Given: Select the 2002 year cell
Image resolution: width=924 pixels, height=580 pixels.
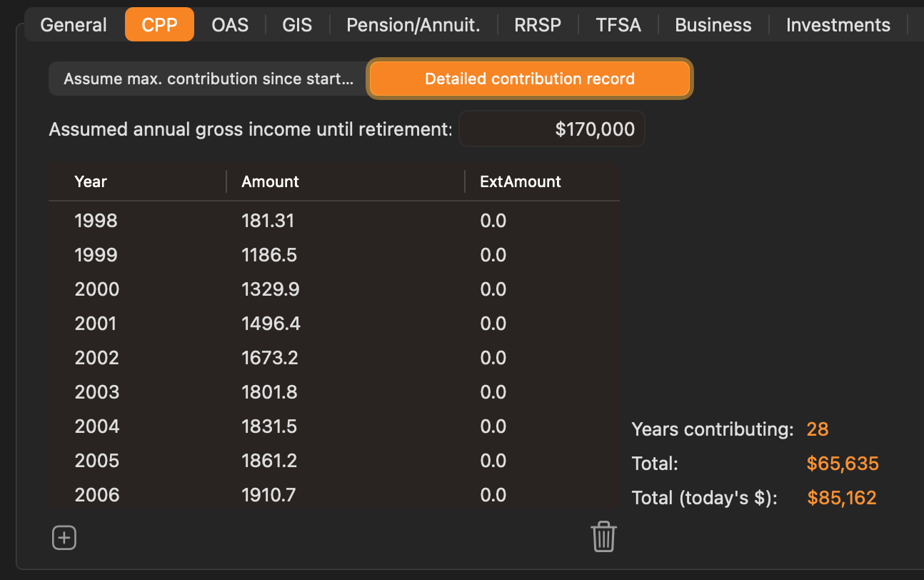Looking at the screenshot, I should pyautogui.click(x=96, y=358).
